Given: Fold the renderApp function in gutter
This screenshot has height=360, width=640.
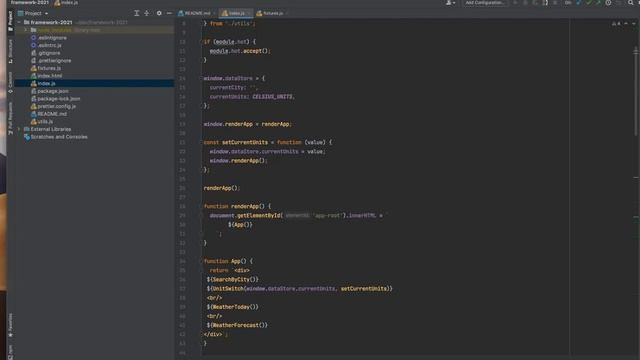Looking at the screenshot, I should pyautogui.click(x=202, y=207).
